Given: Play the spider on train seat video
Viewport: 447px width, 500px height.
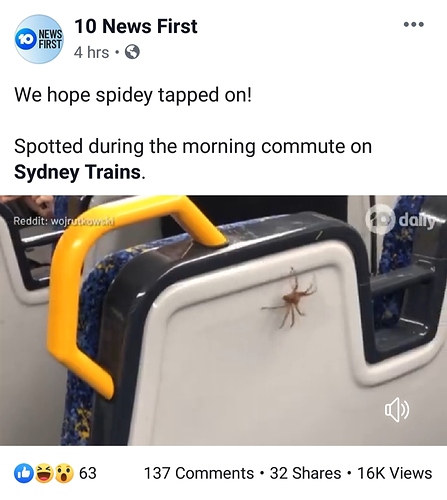Looking at the screenshot, I should 223,320.
